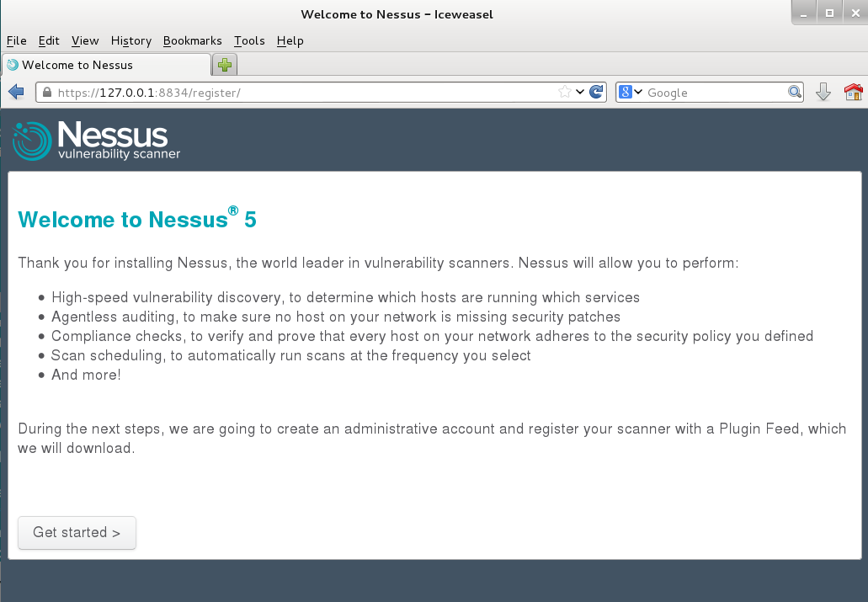Open the downloads arrow icon

coord(823,92)
